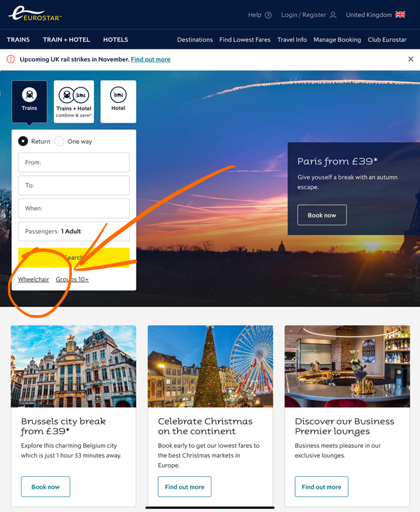This screenshot has width=420, height=512.
Task: Open the TRAIN + HOTEL navigation item
Action: click(66, 40)
